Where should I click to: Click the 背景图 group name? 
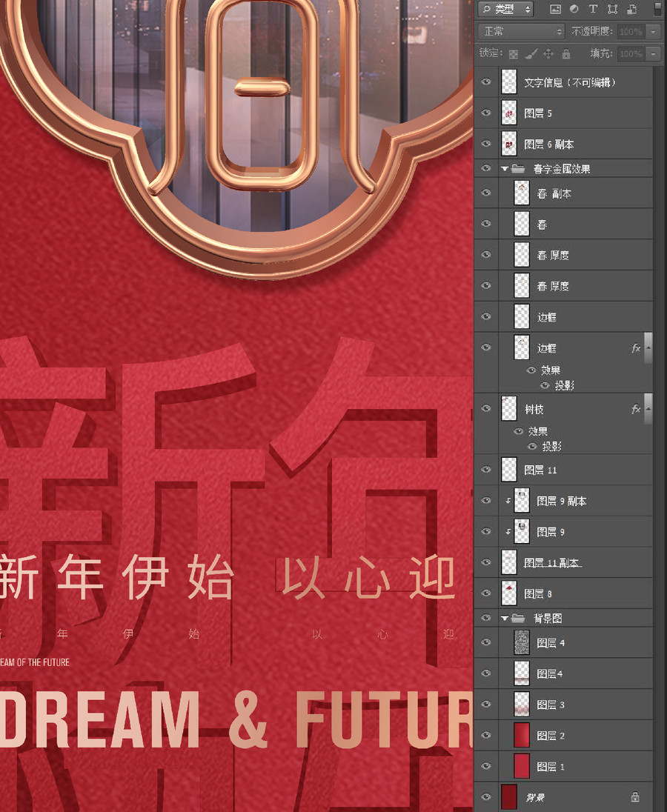[x=548, y=619]
